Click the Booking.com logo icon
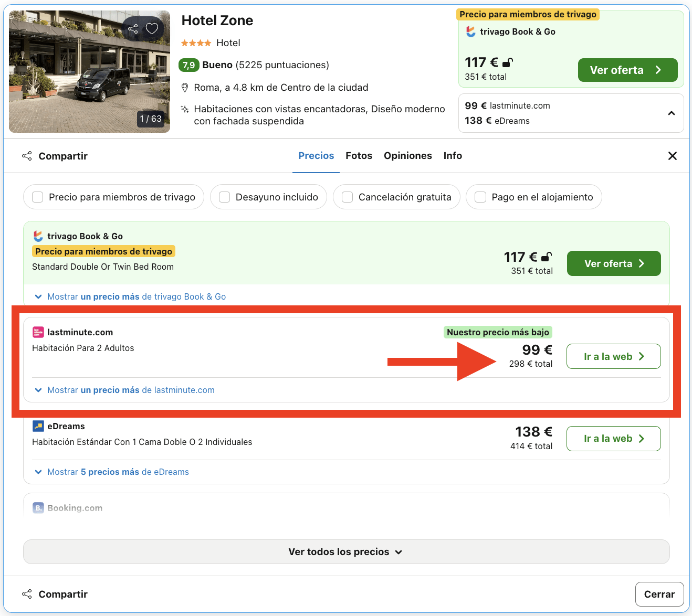 (38, 508)
